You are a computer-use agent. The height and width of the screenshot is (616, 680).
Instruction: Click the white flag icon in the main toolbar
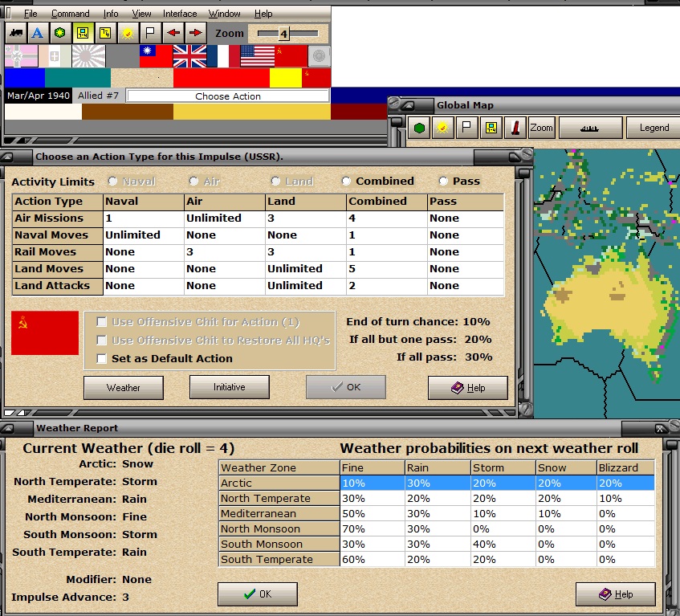point(150,33)
